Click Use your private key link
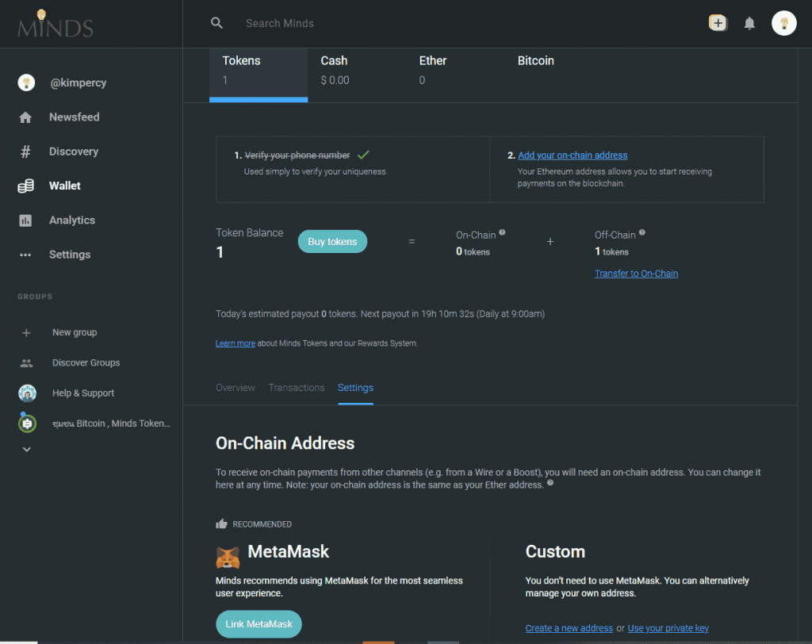Screen dimensions: 812x644 coord(668,628)
